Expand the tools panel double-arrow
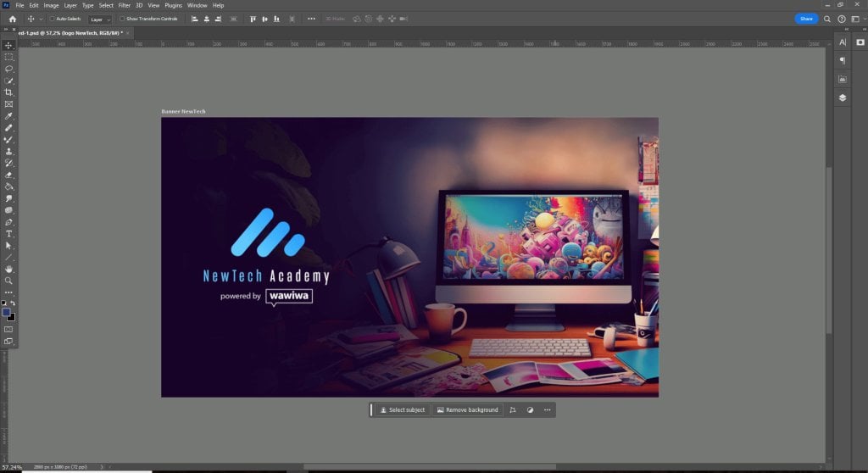 pyautogui.click(x=6, y=30)
